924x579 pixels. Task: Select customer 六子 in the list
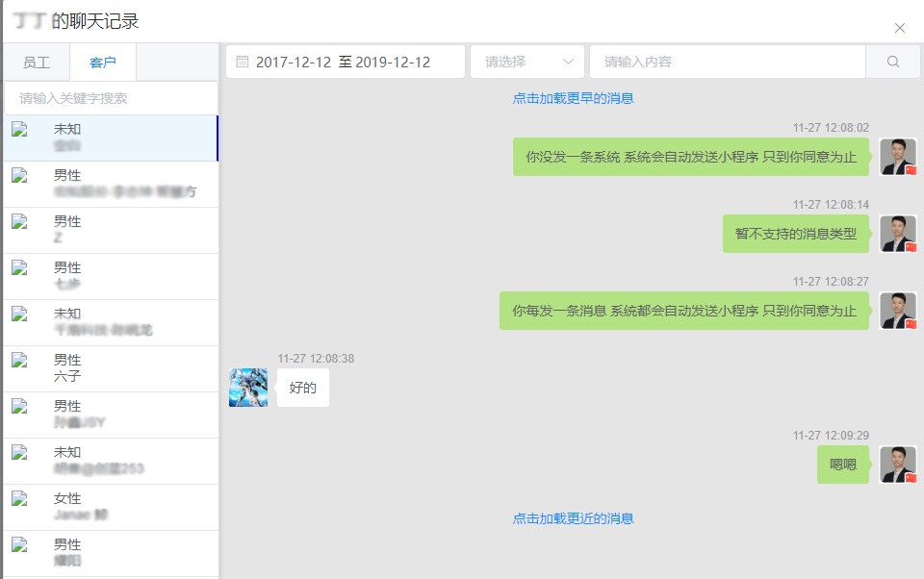[x=111, y=368]
